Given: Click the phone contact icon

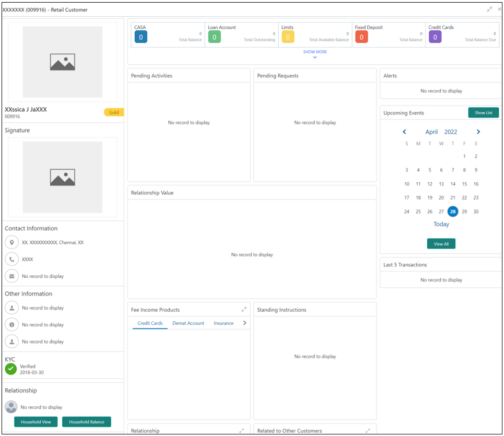Looking at the screenshot, I should point(12,260).
